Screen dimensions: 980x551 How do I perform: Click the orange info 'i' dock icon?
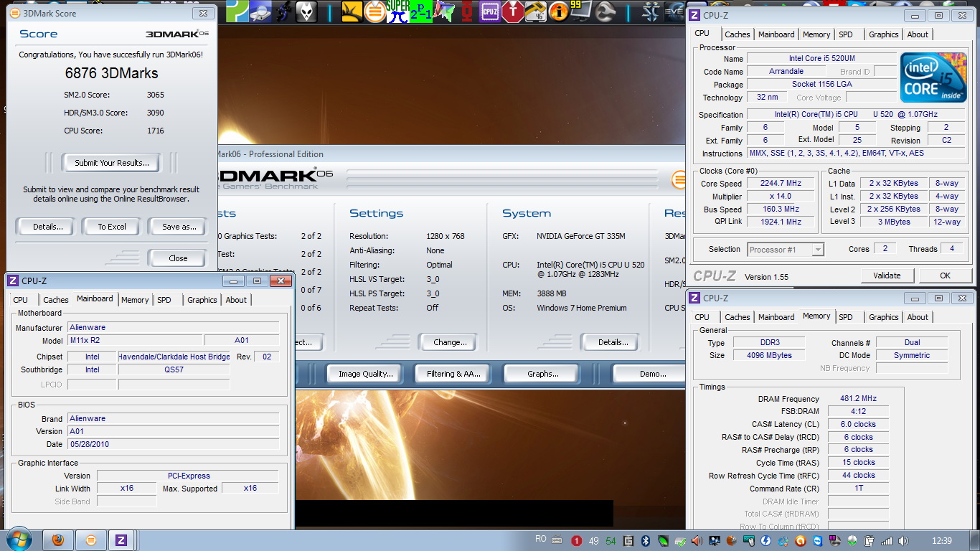click(x=558, y=11)
